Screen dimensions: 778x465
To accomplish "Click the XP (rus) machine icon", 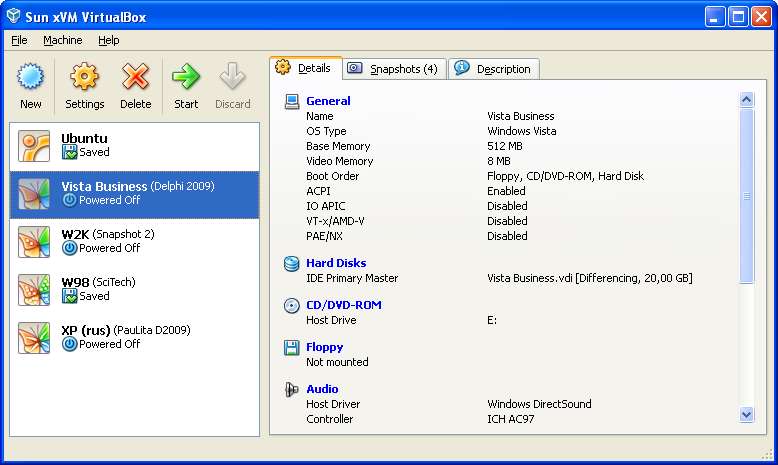I will 34,338.
